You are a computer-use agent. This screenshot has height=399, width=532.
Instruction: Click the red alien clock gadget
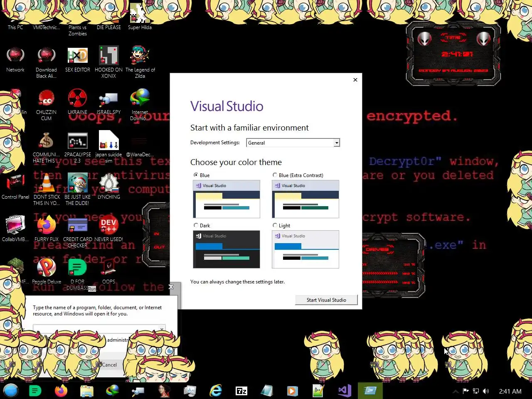pos(453,54)
